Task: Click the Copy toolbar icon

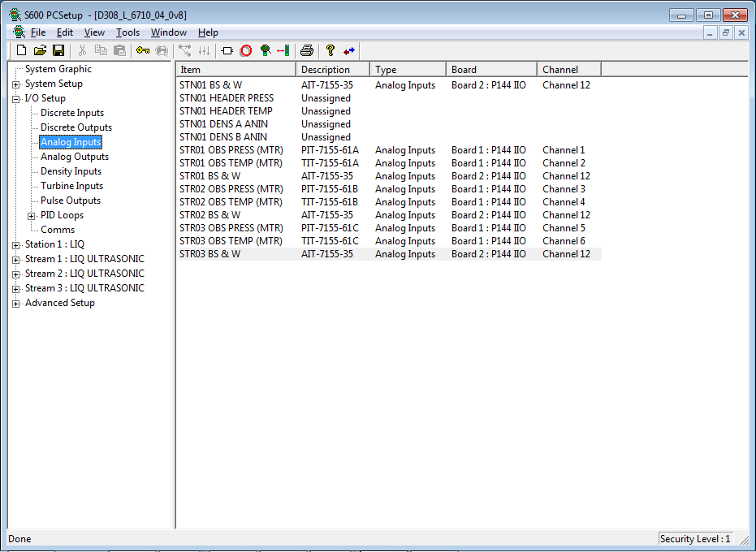Action: [x=101, y=50]
